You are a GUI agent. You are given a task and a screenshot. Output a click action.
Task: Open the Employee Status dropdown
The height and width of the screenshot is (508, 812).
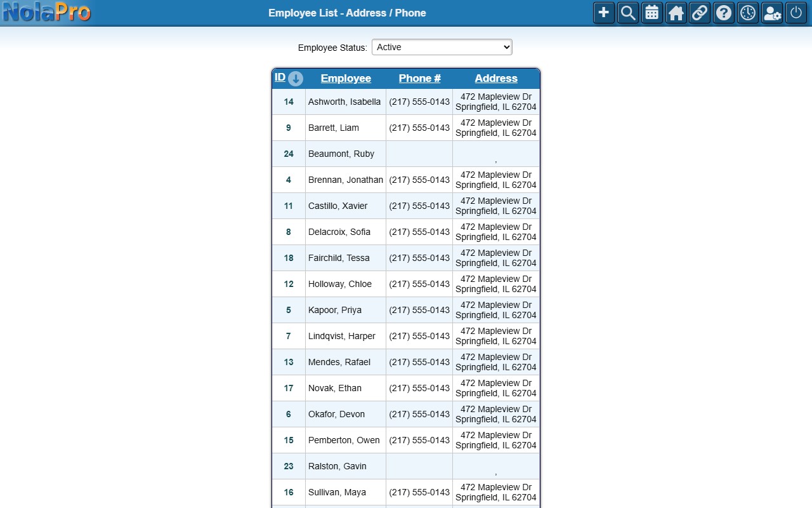pos(442,47)
